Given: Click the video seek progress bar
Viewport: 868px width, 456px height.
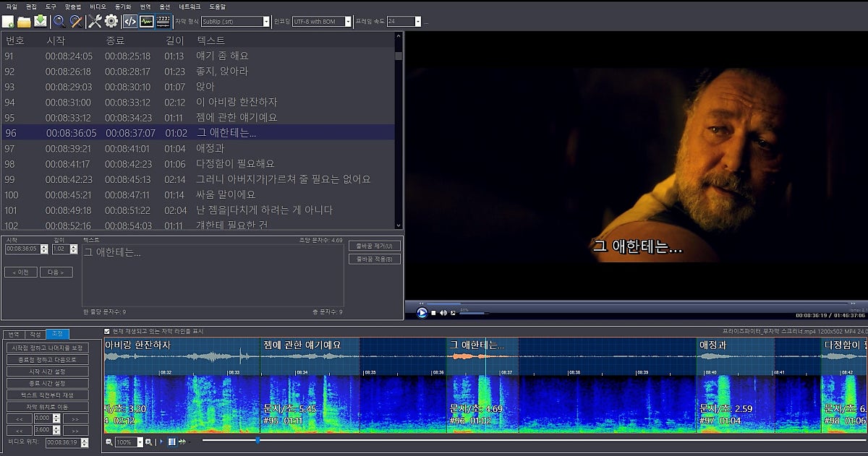Looking at the screenshot, I should tap(637, 304).
